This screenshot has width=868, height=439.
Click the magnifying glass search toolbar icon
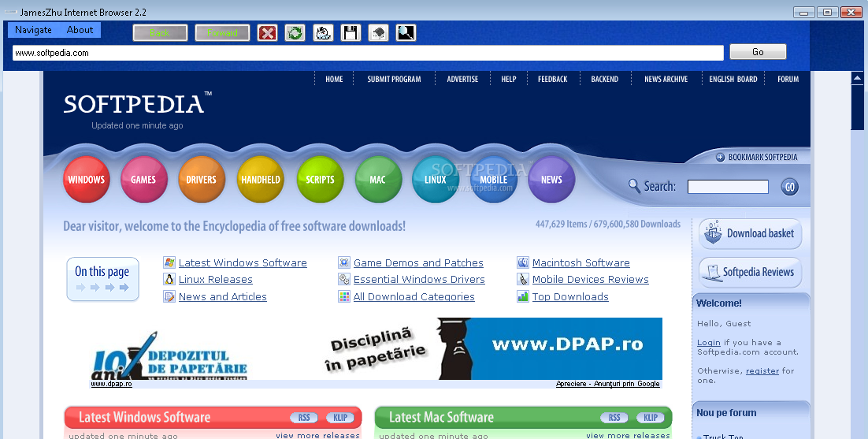pyautogui.click(x=406, y=32)
